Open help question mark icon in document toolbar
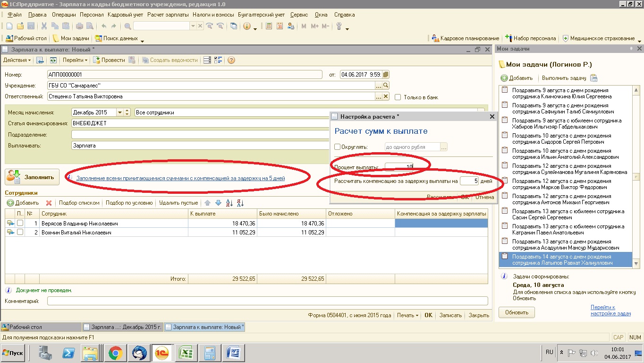644x363 pixels. (231, 60)
